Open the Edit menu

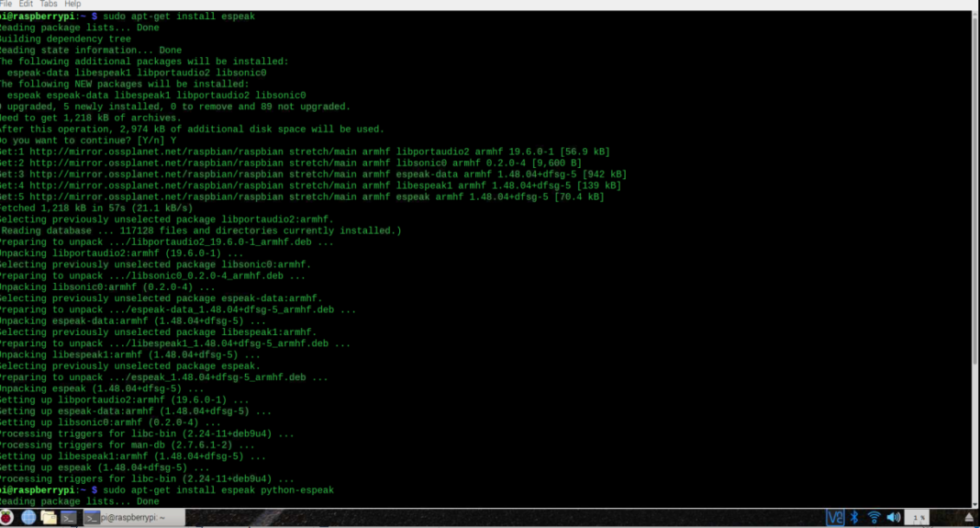[x=26, y=5]
